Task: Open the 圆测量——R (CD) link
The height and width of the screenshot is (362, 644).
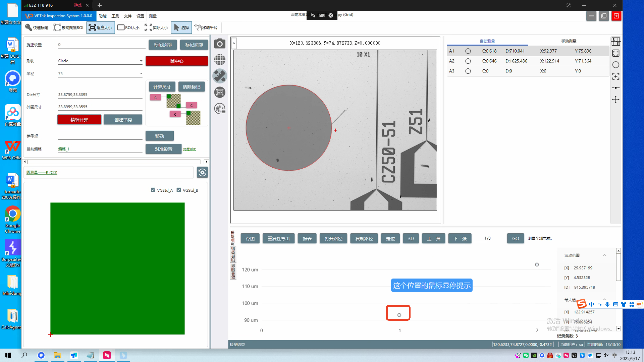Action: 42,172
